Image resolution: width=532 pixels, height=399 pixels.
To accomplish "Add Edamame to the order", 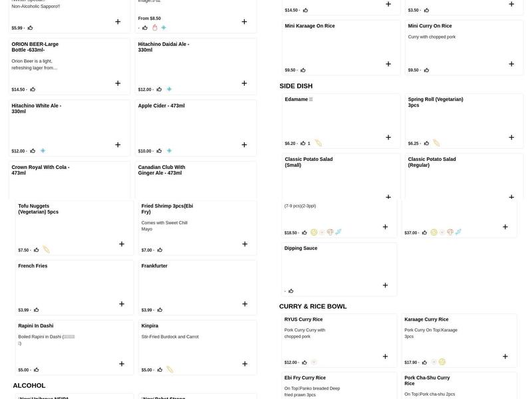I will point(388,138).
